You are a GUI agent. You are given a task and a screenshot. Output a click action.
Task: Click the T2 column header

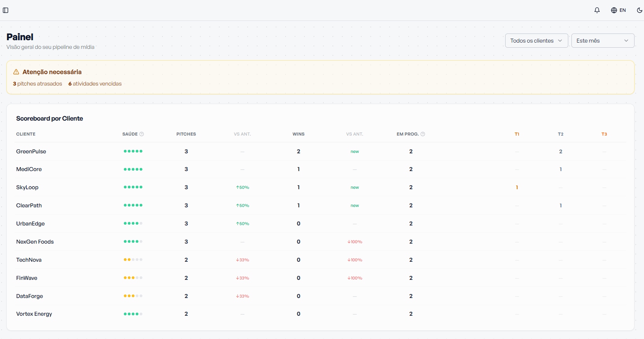click(x=561, y=134)
